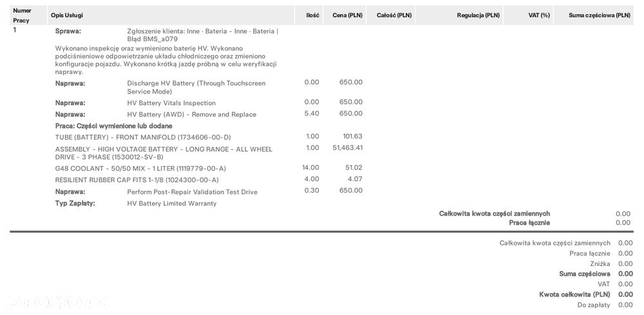Viewport: 644px width, 315px height.
Task: Click the price 101.63 value
Action: [x=353, y=136]
